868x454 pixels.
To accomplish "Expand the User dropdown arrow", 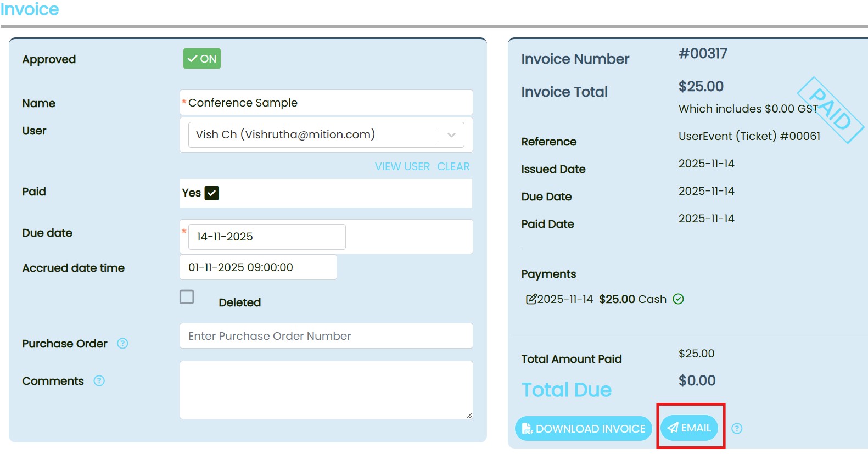I will 451,135.
